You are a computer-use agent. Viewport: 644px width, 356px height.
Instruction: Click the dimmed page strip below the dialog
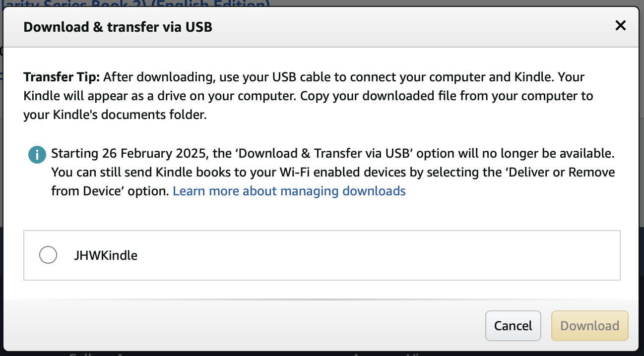[x=322, y=354]
